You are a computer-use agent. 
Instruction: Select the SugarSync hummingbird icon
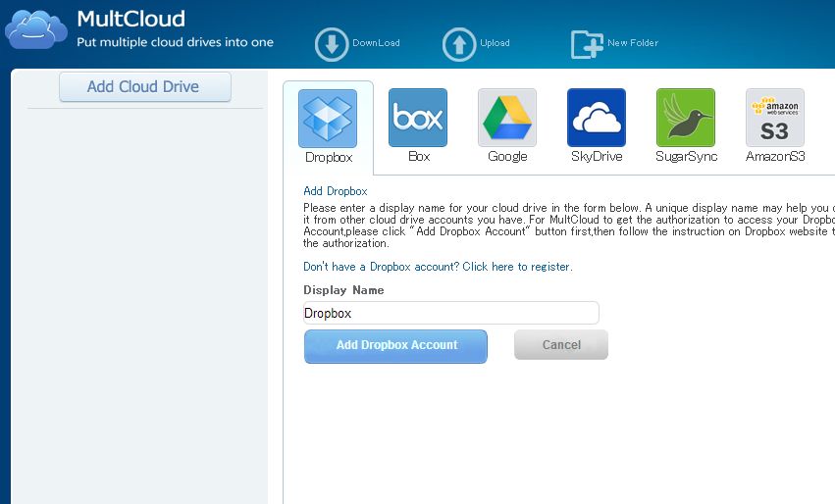point(686,118)
